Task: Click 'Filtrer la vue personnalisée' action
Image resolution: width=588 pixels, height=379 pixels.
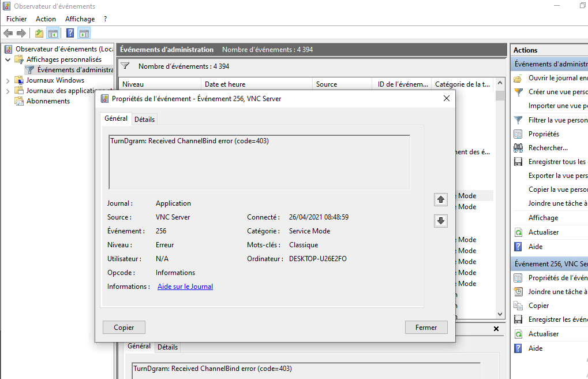Action: [x=557, y=120]
